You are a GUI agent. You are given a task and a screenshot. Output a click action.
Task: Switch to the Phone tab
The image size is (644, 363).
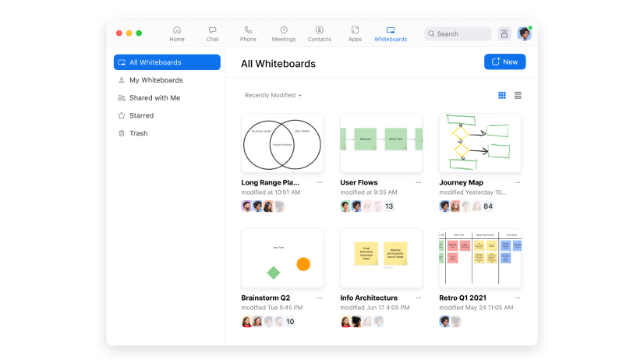(248, 34)
